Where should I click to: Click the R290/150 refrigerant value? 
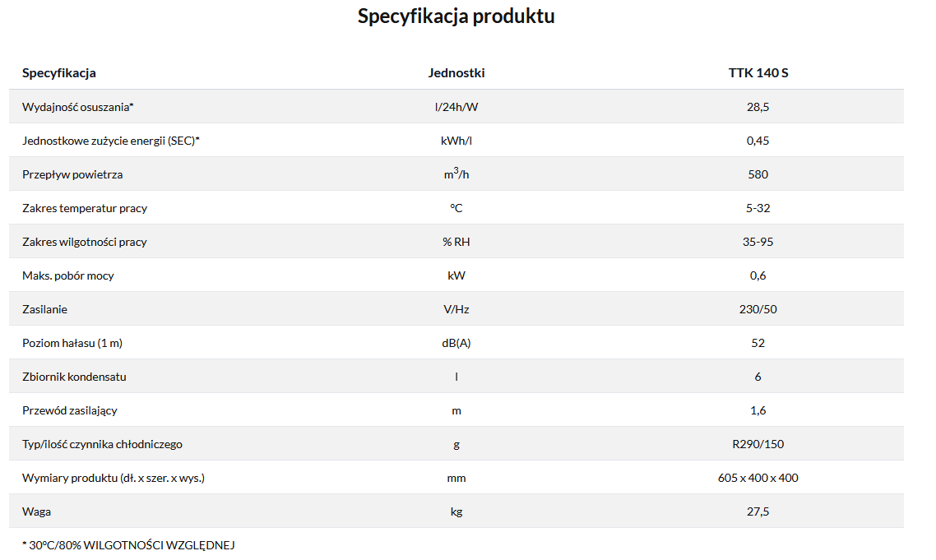758,444
